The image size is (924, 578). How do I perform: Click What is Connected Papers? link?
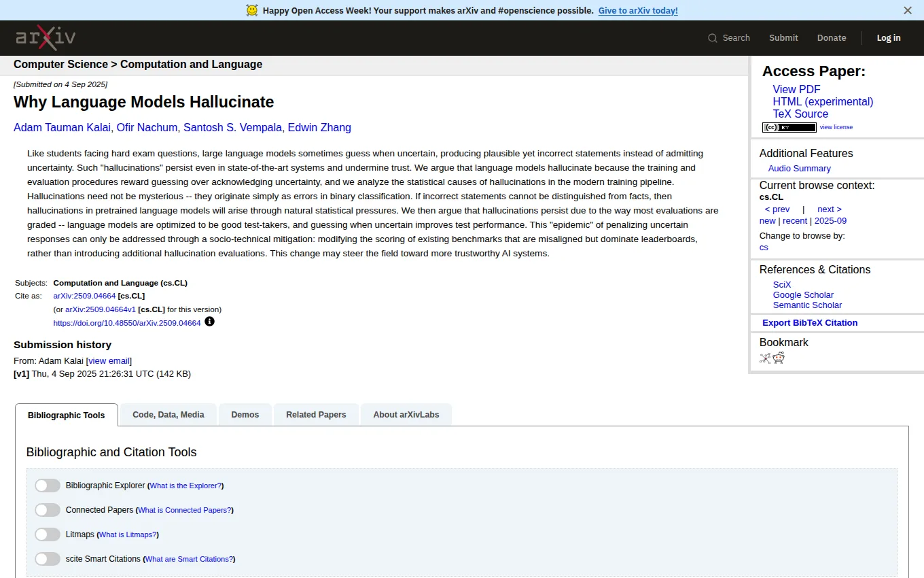click(x=185, y=510)
